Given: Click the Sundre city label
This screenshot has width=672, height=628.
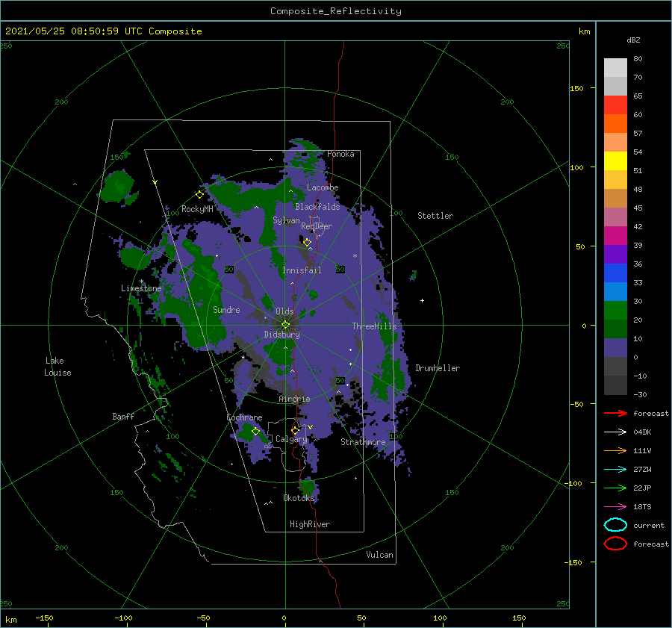Looking at the screenshot, I should [226, 309].
